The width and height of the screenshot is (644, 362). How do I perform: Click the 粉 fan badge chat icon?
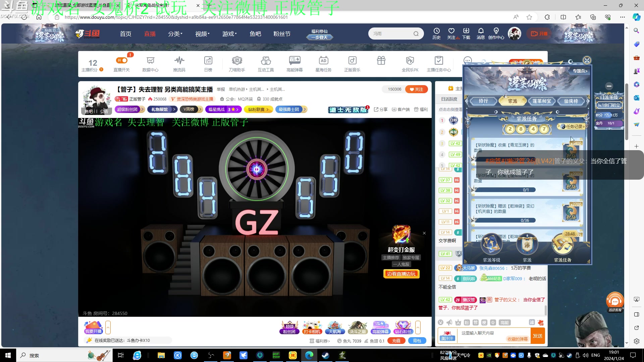pyautogui.click(x=467, y=322)
